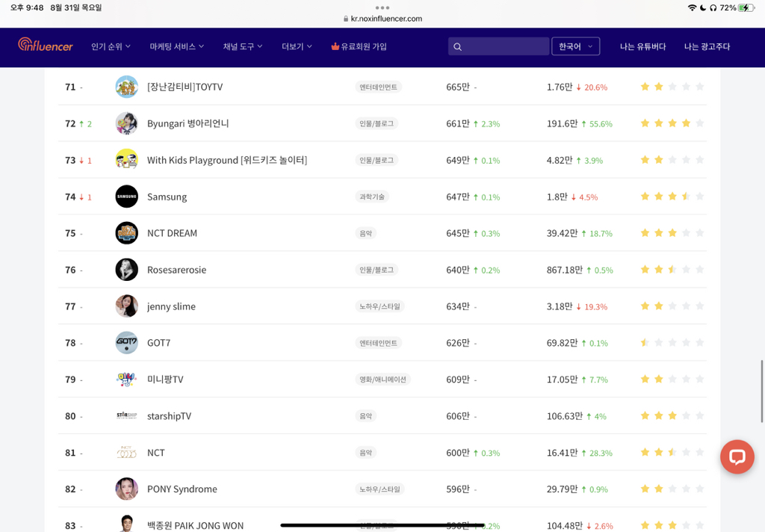Viewport: 765px width, 532px height.
Task: Click the Rosesarerosie channel avatar
Action: point(127,270)
